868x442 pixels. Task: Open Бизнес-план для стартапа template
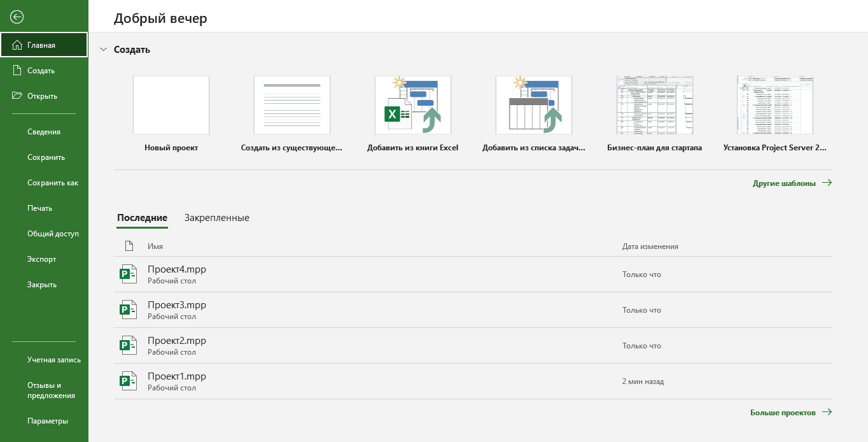point(654,106)
